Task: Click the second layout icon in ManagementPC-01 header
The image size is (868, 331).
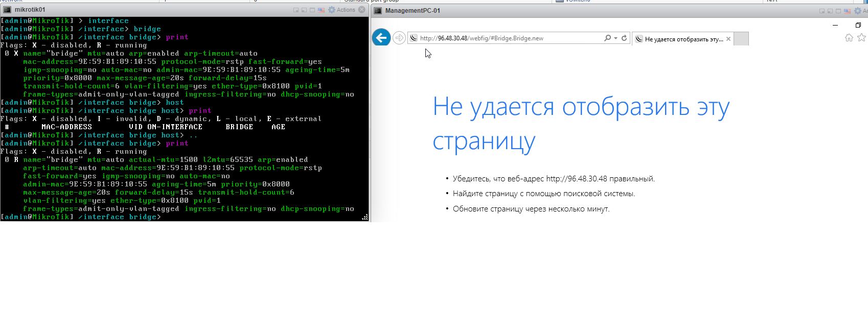Action: pyautogui.click(x=830, y=11)
